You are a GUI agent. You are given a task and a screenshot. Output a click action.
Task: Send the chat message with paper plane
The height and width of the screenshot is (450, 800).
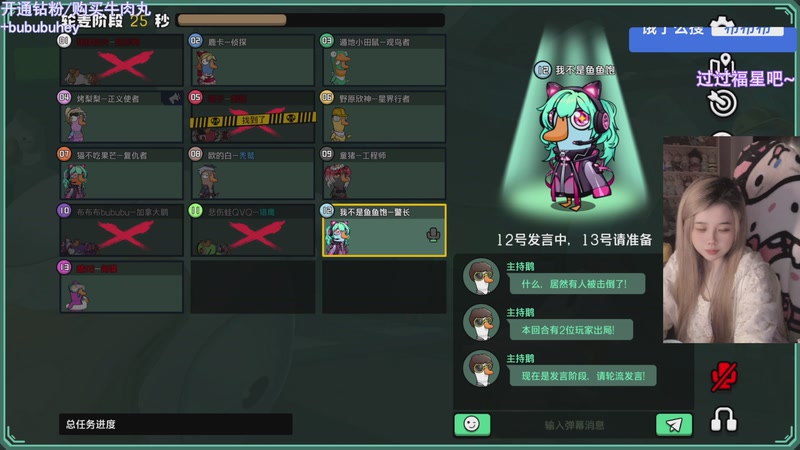(x=674, y=424)
